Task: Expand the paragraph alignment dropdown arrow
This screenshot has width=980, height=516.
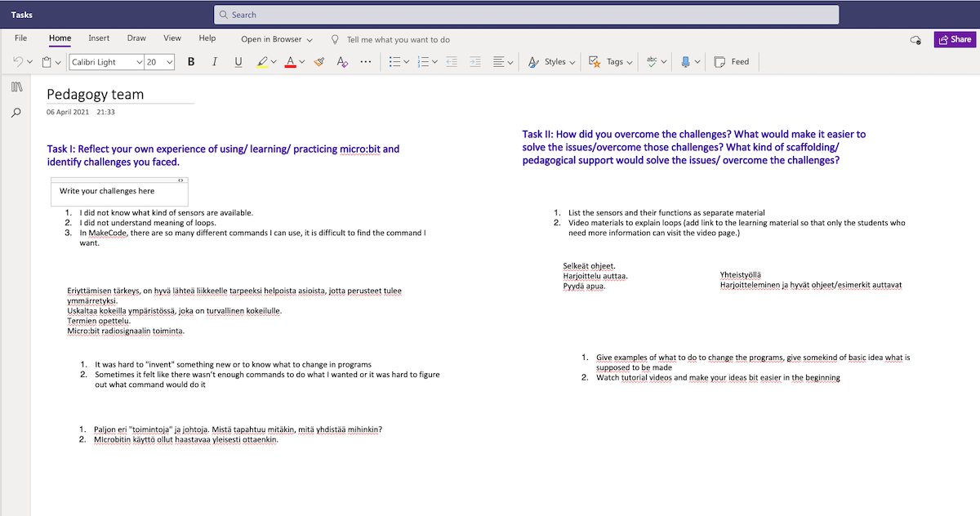Action: (510, 62)
